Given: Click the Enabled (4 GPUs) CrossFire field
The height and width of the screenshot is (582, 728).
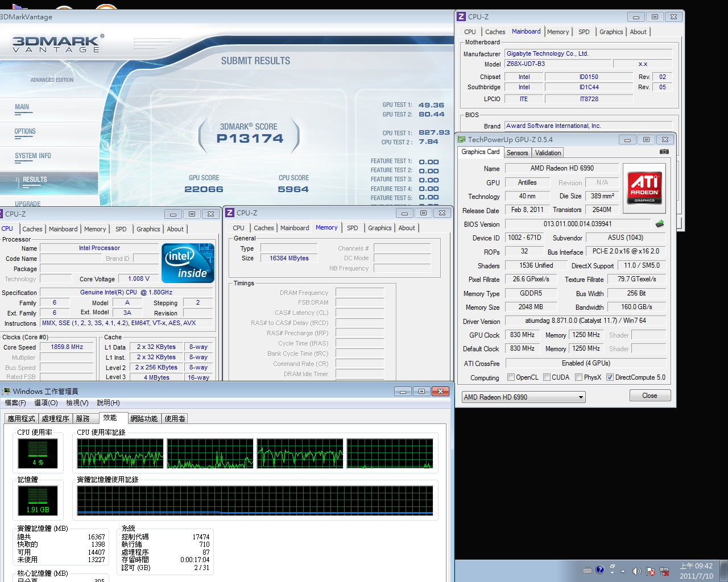Looking at the screenshot, I should (586, 363).
